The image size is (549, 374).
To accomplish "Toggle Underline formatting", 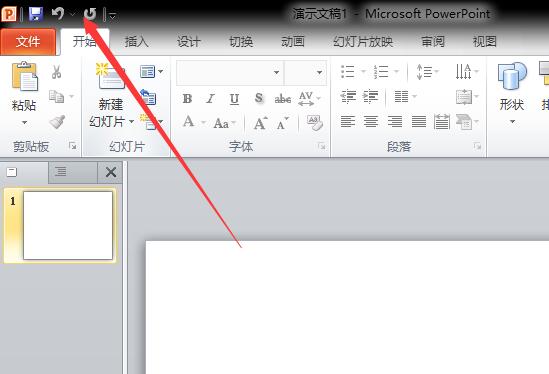I will click(x=234, y=99).
